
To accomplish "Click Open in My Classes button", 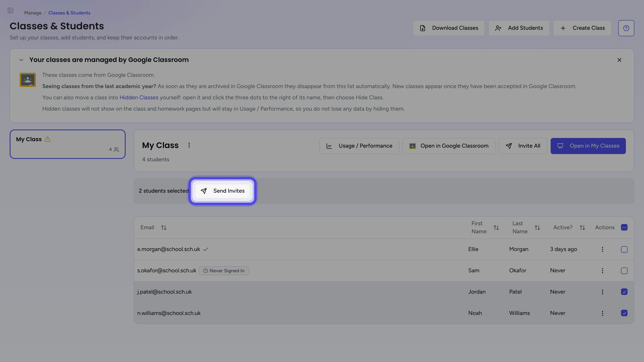I will 588,146.
